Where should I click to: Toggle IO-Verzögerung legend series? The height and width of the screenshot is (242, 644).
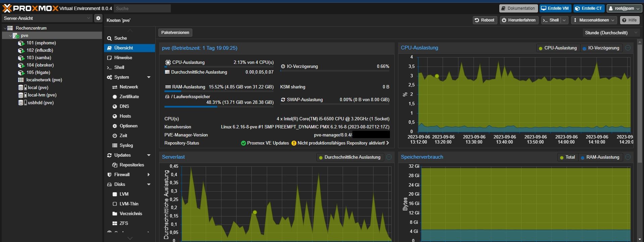601,48
